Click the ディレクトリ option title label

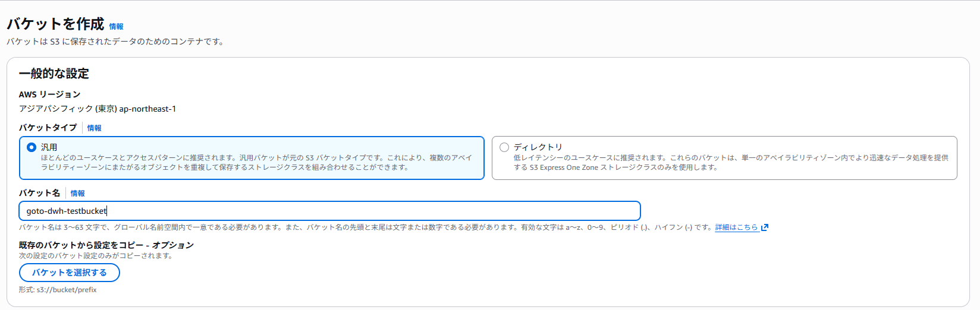538,147
